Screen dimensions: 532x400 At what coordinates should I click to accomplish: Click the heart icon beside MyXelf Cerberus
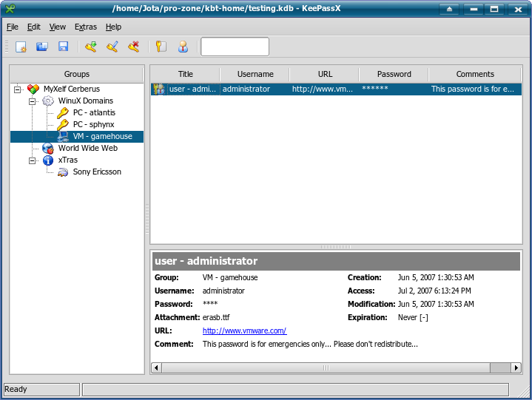click(33, 89)
